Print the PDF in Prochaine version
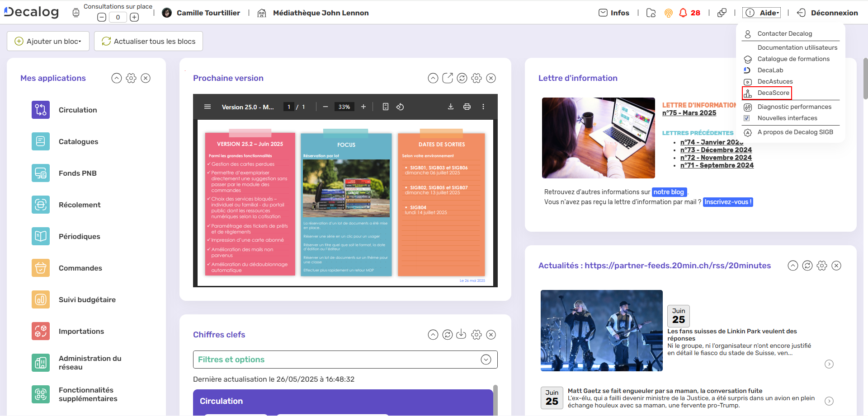 (467, 107)
